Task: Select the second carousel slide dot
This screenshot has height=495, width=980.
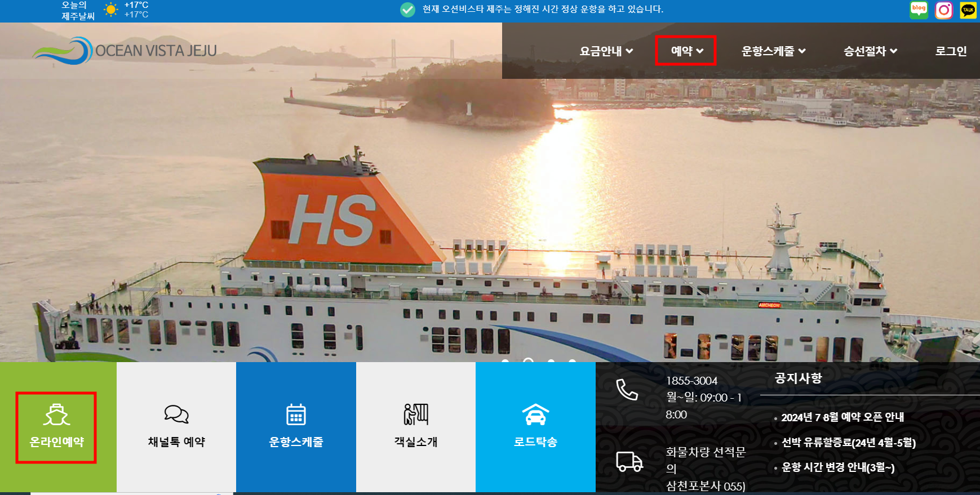Action: pos(528,361)
